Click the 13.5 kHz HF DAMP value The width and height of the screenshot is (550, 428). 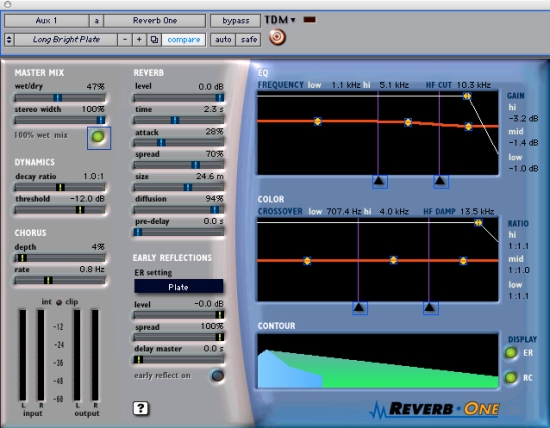point(477,212)
